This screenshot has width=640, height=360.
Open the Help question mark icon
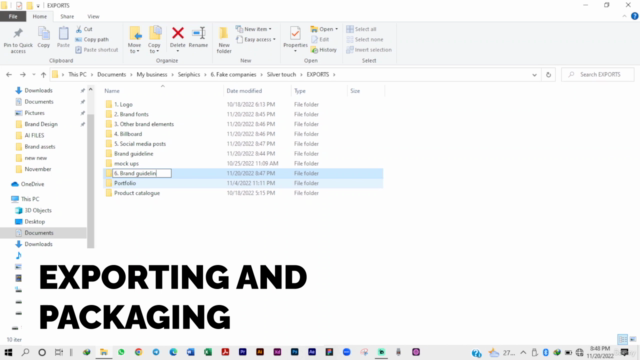635,16
